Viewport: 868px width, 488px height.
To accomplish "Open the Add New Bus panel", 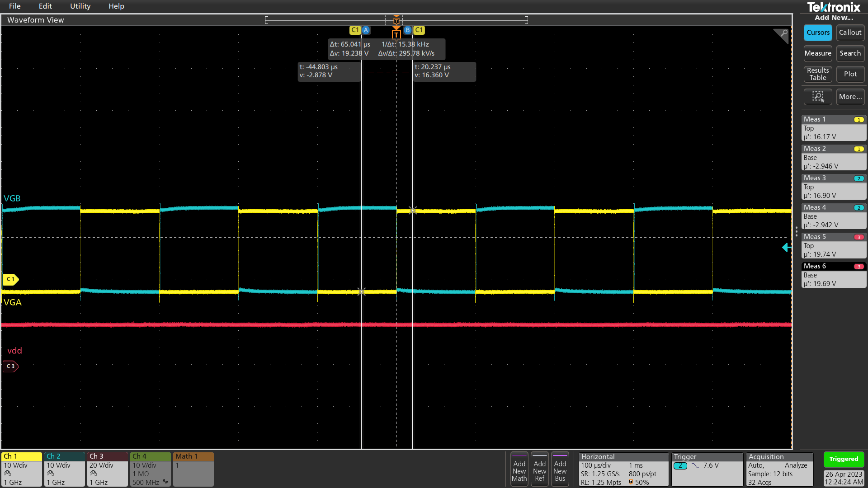I will pos(560,469).
